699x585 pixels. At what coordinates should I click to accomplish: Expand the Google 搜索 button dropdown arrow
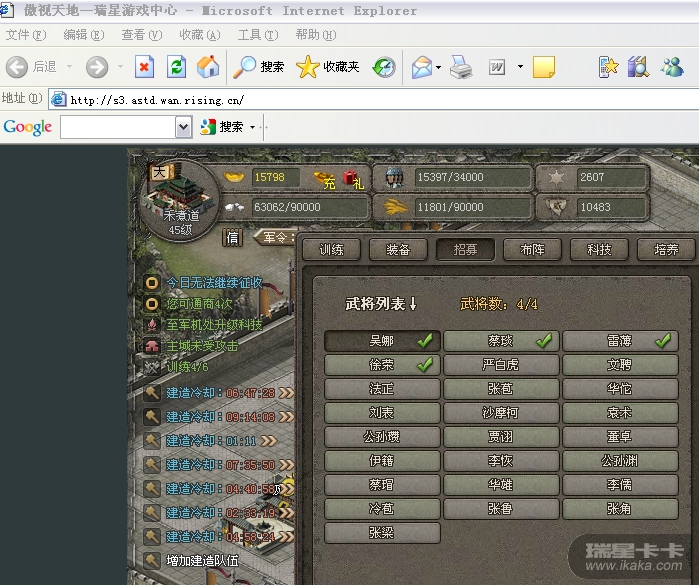pos(253,127)
